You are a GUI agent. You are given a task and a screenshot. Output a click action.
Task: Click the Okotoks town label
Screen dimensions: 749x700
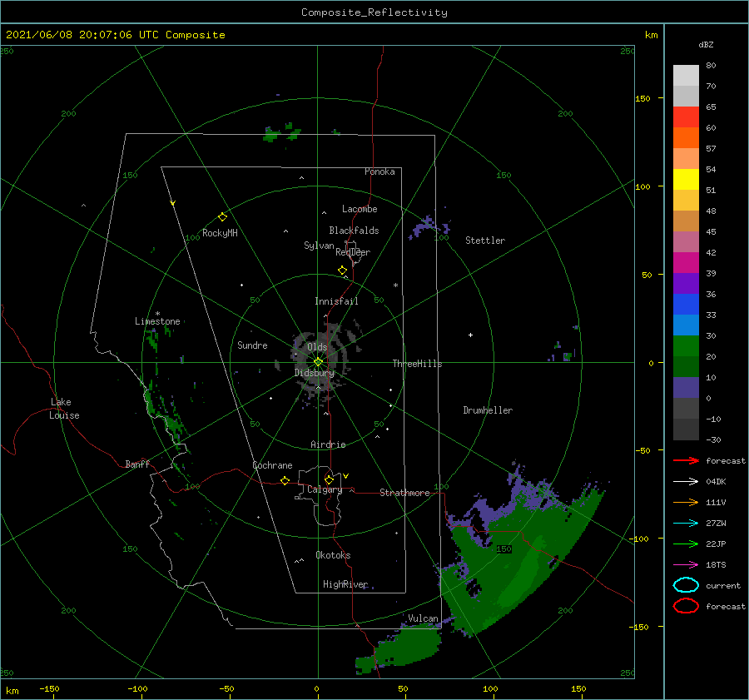[333, 555]
